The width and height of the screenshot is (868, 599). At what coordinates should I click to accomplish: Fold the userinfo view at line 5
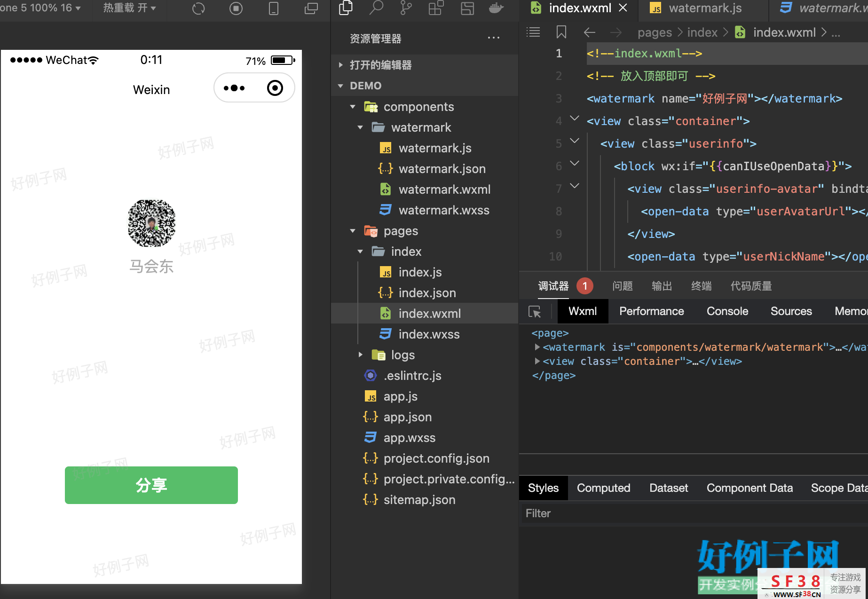tap(575, 141)
